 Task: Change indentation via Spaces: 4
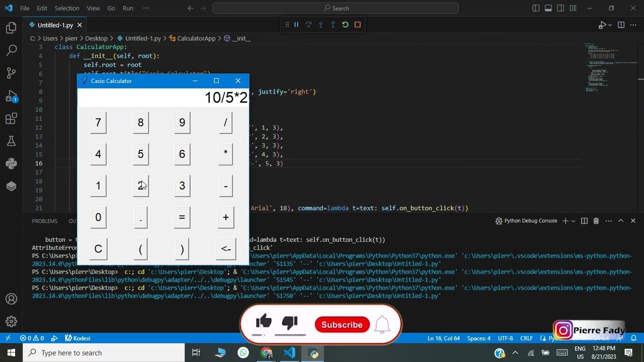click(478, 338)
